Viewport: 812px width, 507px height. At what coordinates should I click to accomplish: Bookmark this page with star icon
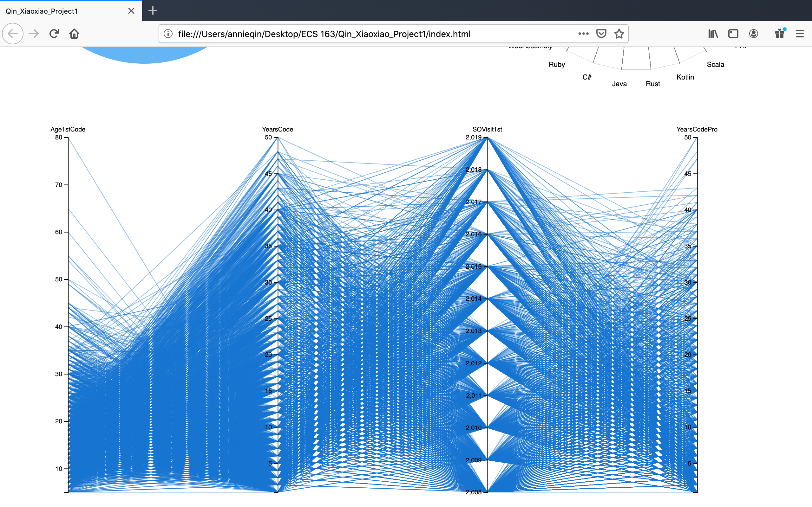pos(619,34)
